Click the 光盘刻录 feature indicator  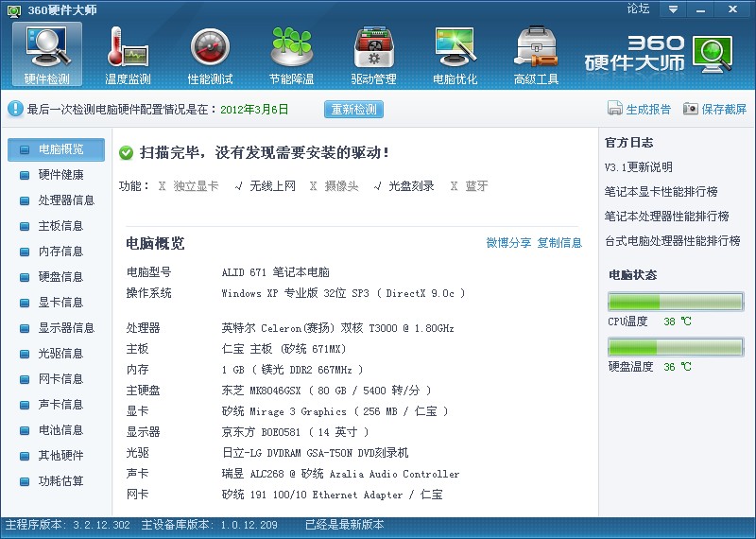(x=404, y=185)
